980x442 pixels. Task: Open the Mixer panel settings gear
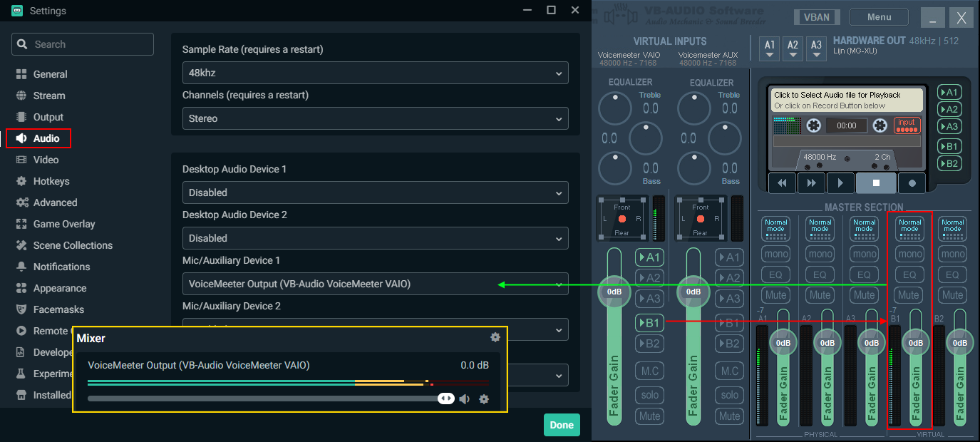coord(495,337)
